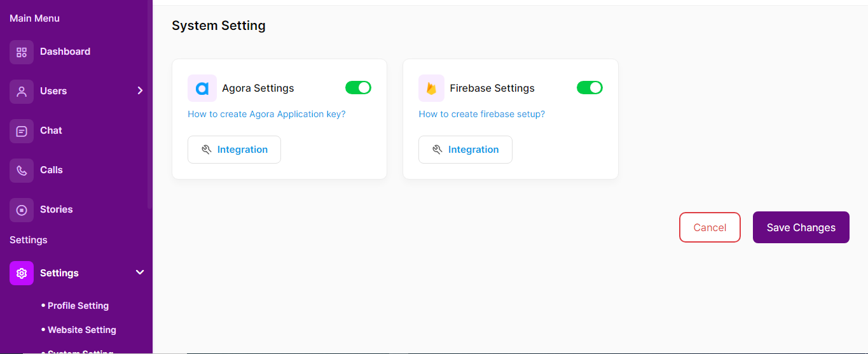The image size is (868, 354).
Task: Click the Users person icon in sidebar
Action: click(x=22, y=92)
